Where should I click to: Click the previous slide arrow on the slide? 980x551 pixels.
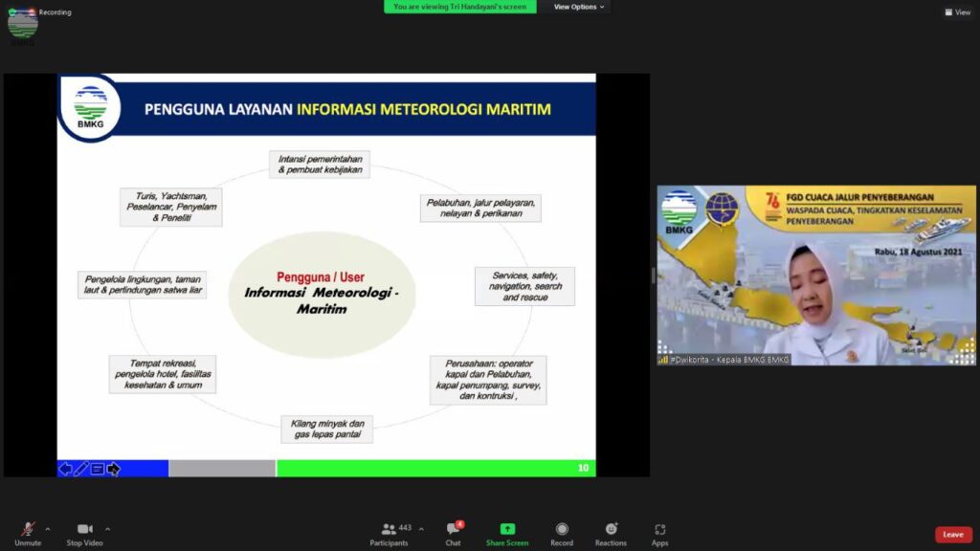66,469
